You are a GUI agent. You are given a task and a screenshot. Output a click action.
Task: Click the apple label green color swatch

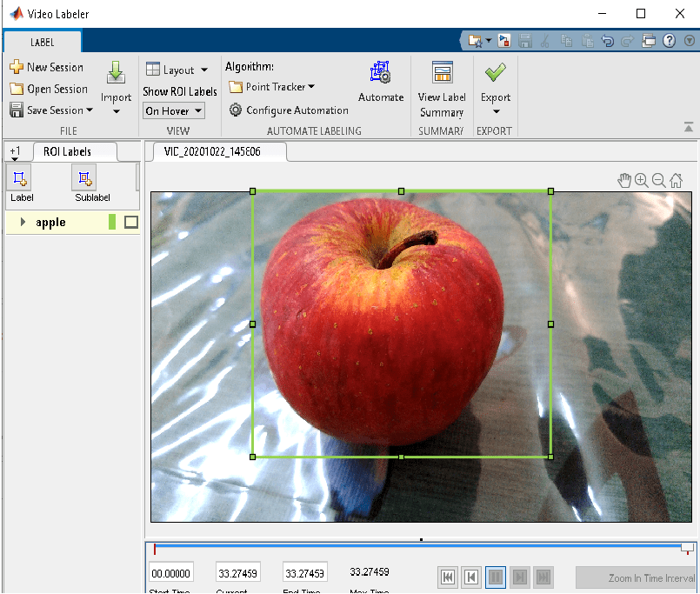point(112,223)
